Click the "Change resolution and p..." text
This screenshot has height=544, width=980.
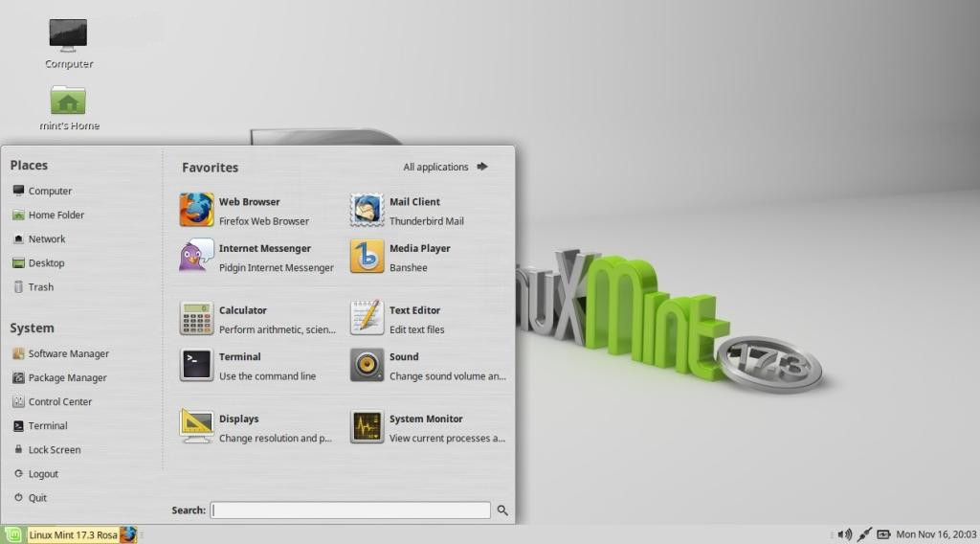pyautogui.click(x=275, y=439)
